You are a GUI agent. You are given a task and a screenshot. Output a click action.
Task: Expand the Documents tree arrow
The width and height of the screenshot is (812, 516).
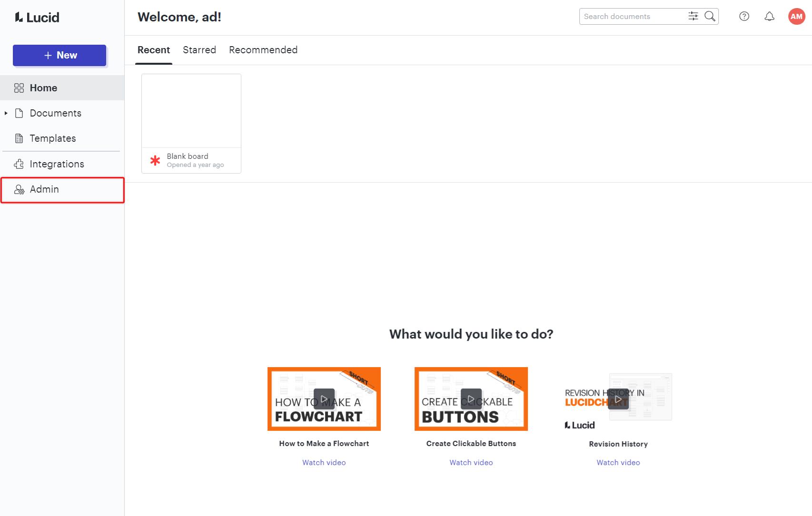[6, 113]
